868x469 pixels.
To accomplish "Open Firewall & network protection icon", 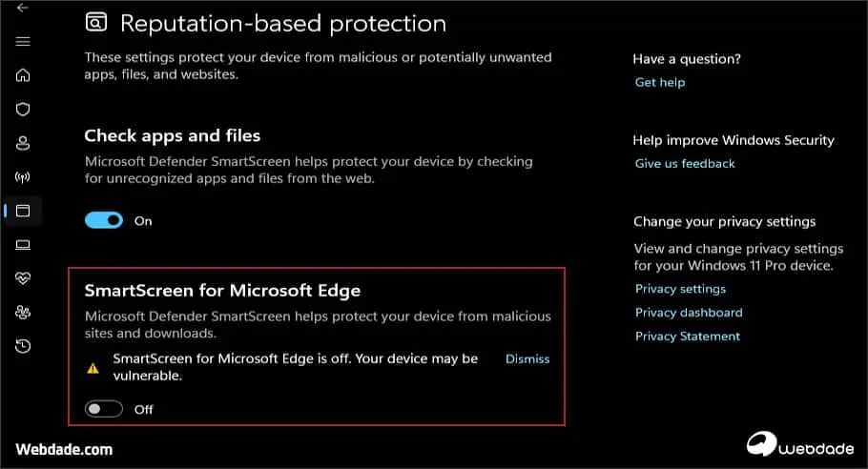I will tap(23, 177).
